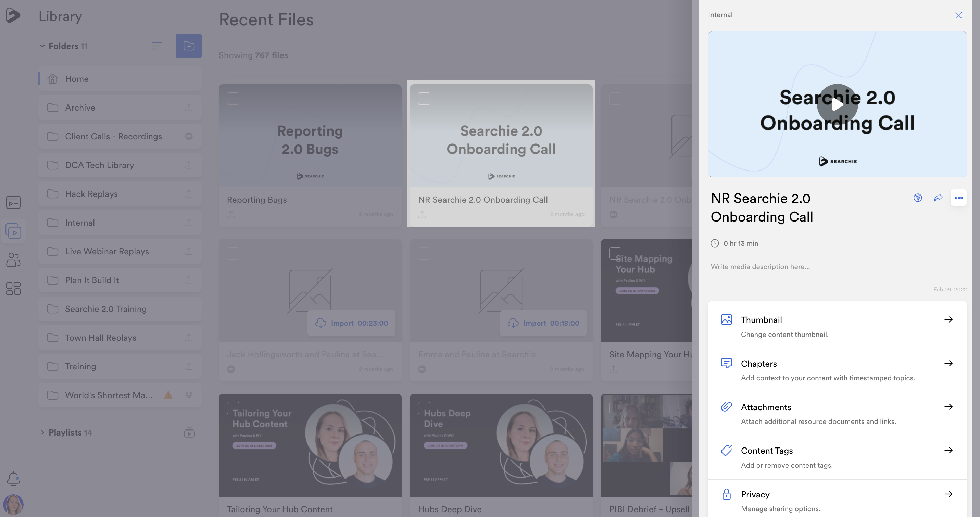Screen dimensions: 980x517
Task: Expand the Playlists section chevron
Action: click(42, 432)
